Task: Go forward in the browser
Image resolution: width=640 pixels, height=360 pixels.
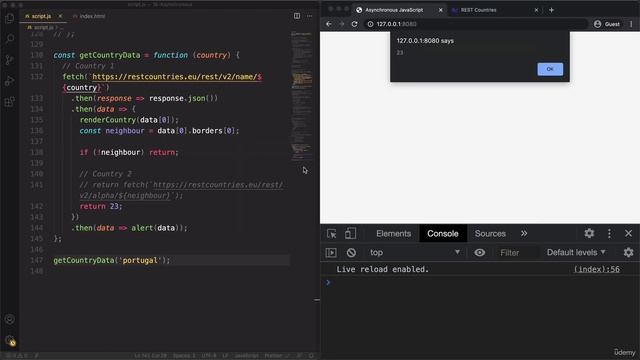Action: pos(341,24)
